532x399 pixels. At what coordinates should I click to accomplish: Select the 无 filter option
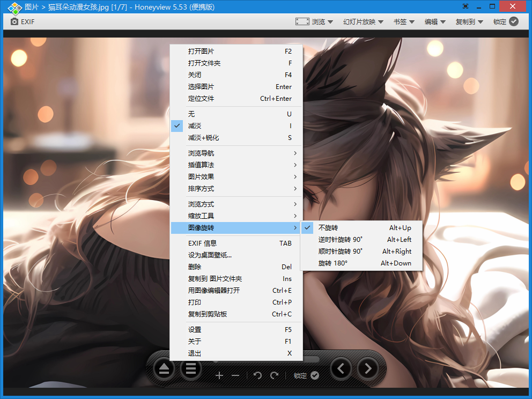(236, 114)
